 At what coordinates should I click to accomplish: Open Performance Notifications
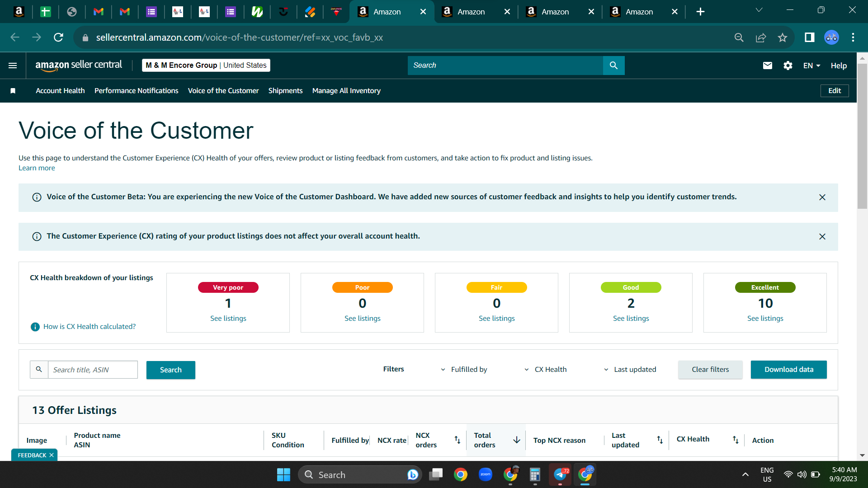pyautogui.click(x=137, y=91)
